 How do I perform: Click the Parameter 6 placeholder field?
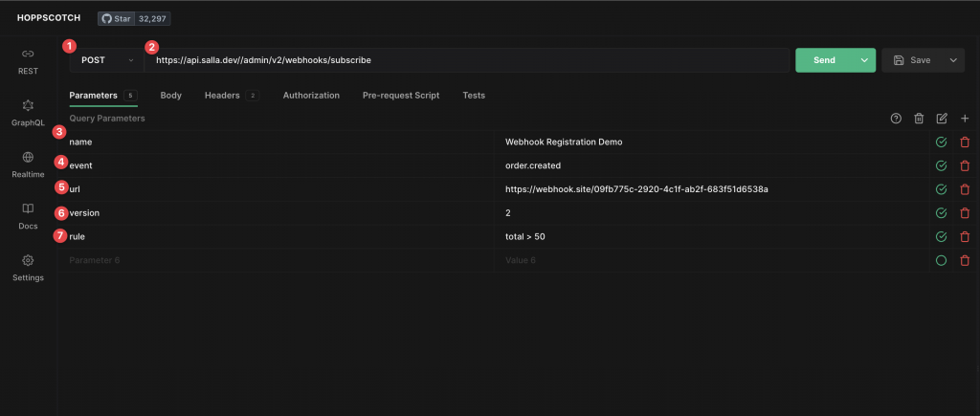point(277,260)
